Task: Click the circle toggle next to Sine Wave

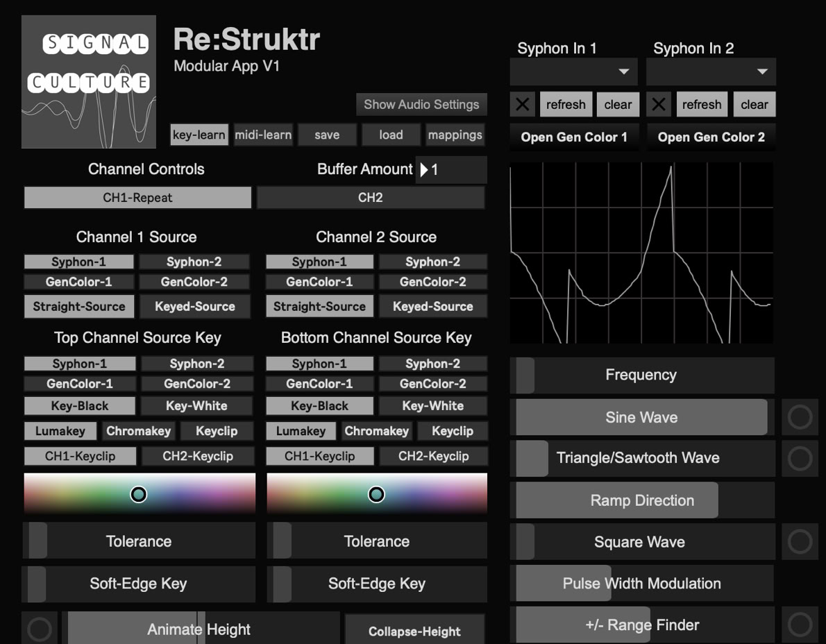Action: click(x=800, y=417)
